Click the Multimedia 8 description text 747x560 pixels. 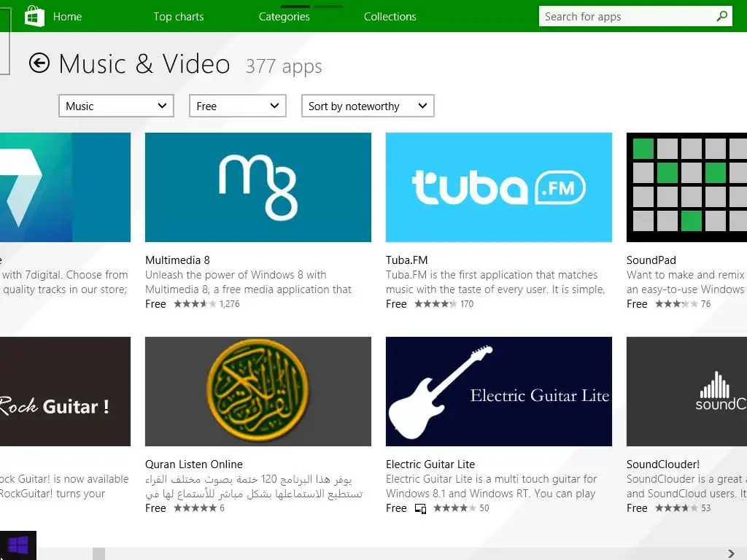click(x=248, y=282)
